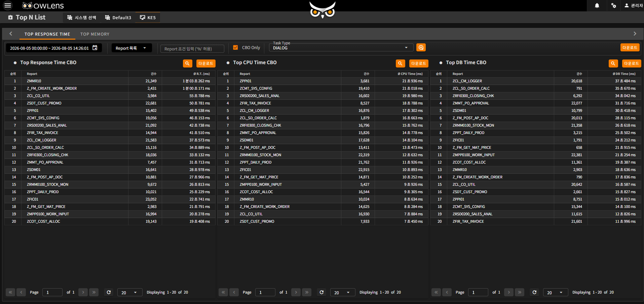644x304 pixels.
Task: Refresh the Top CPU Time CBO table
Action: point(321,292)
